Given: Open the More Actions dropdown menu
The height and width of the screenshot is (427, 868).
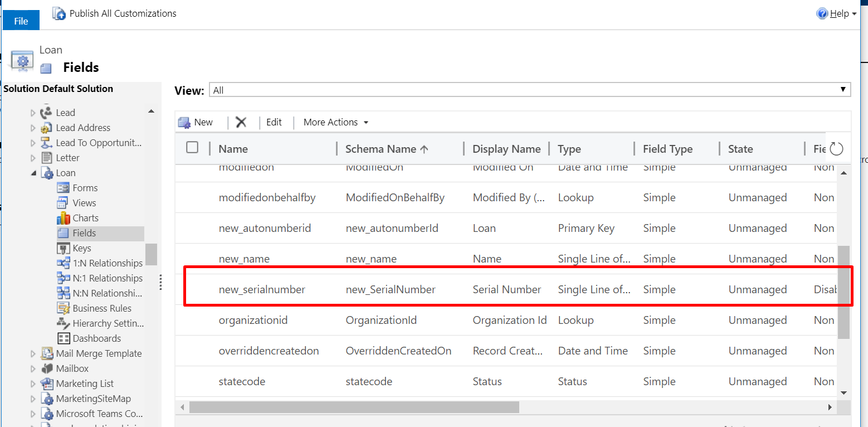Looking at the screenshot, I should [x=336, y=122].
